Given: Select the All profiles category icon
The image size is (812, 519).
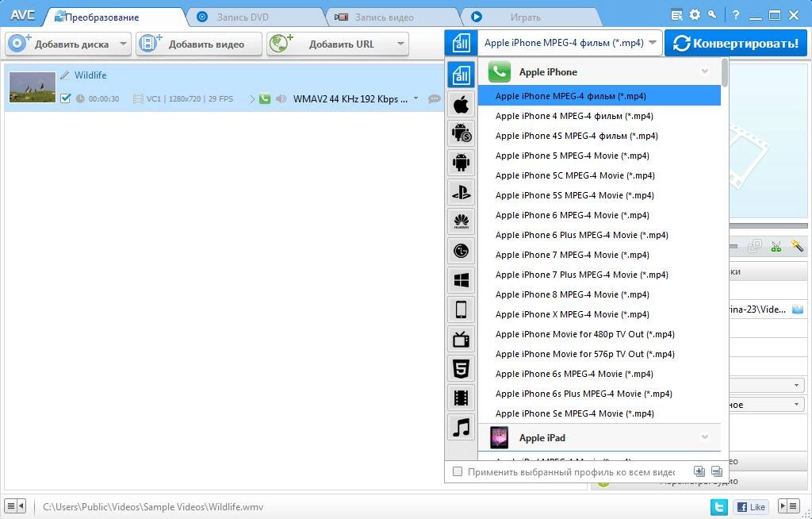Looking at the screenshot, I should coord(461,75).
